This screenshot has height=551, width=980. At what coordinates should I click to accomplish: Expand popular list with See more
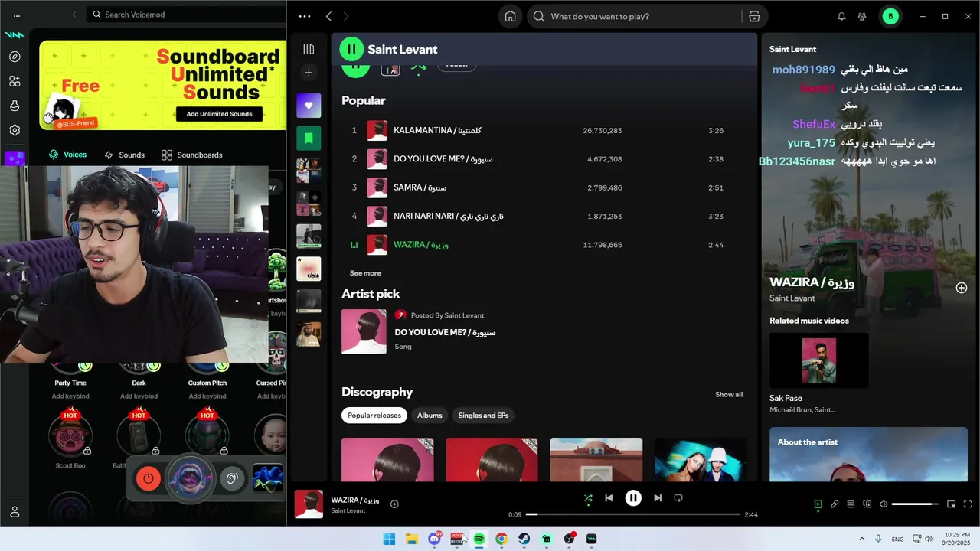coord(365,273)
